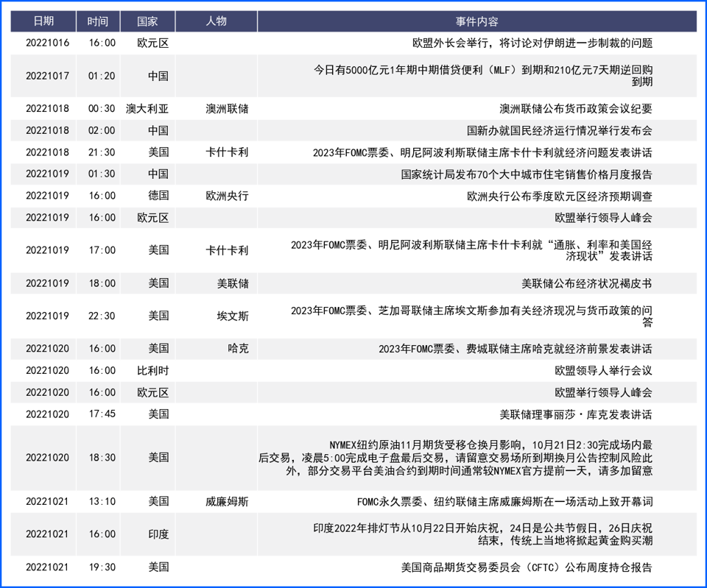Screen dimensions: 707x588
Task: Select the 埃文斯参加有关经济现状 event text
Action: click(471, 316)
